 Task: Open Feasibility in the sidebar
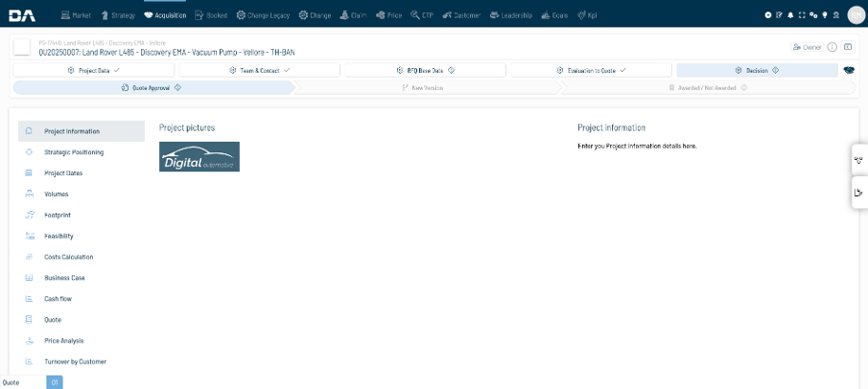[82, 236]
